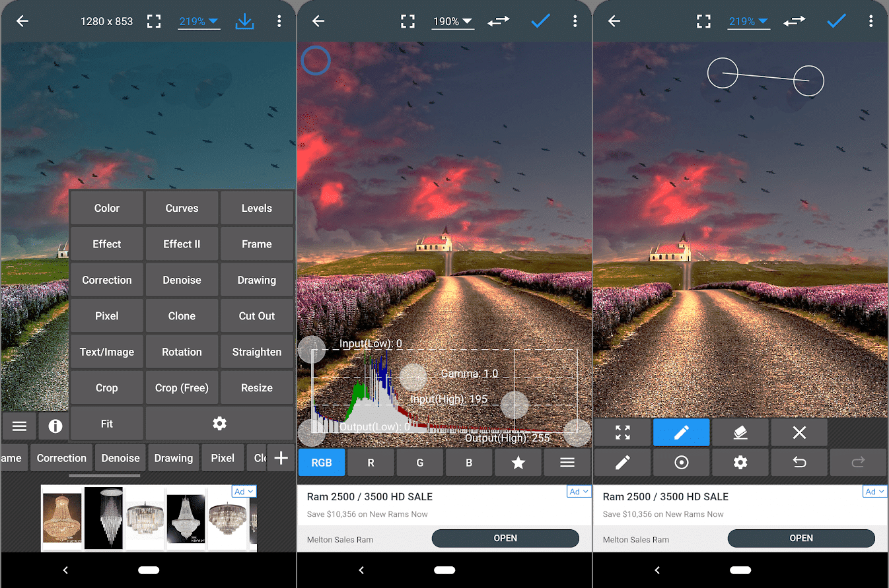Open the 190% zoom dropdown in the middle screen
This screenshot has height=588, width=889.
pos(453,21)
